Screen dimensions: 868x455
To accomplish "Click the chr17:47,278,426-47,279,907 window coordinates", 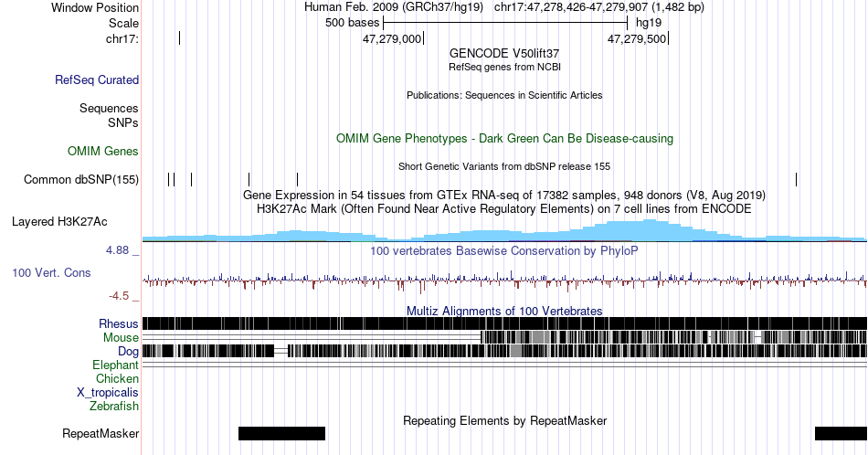I will tap(599, 7).
